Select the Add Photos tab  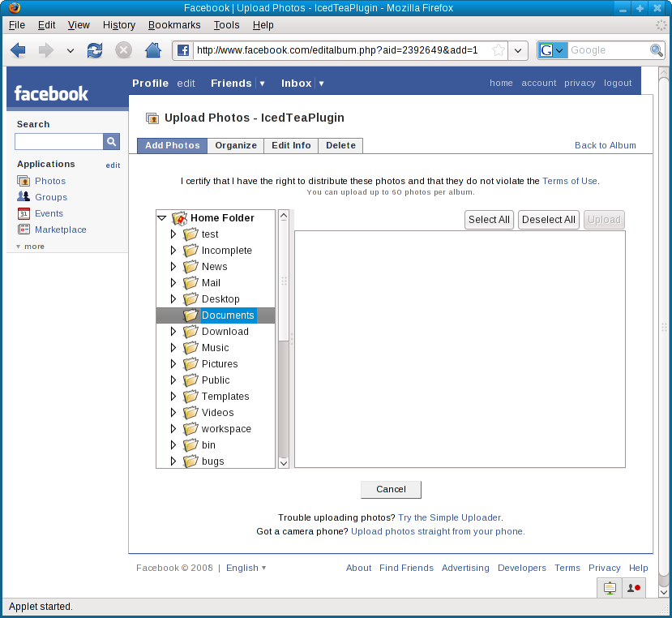coord(173,145)
